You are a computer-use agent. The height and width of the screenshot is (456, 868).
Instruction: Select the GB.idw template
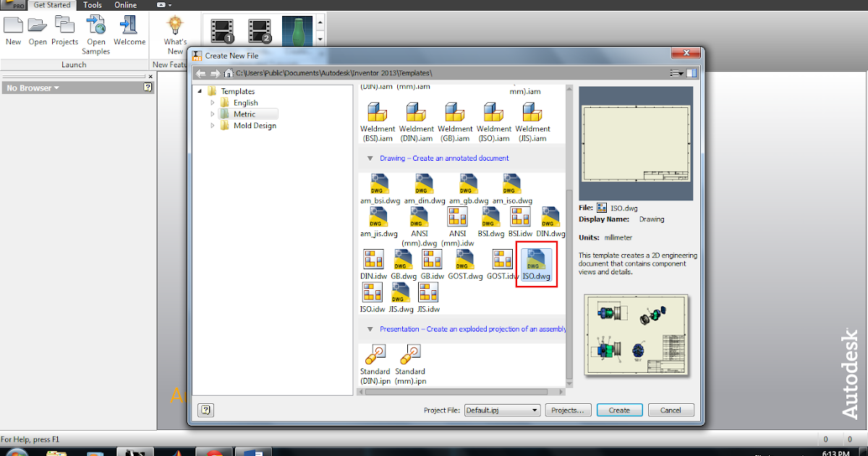pos(432,265)
